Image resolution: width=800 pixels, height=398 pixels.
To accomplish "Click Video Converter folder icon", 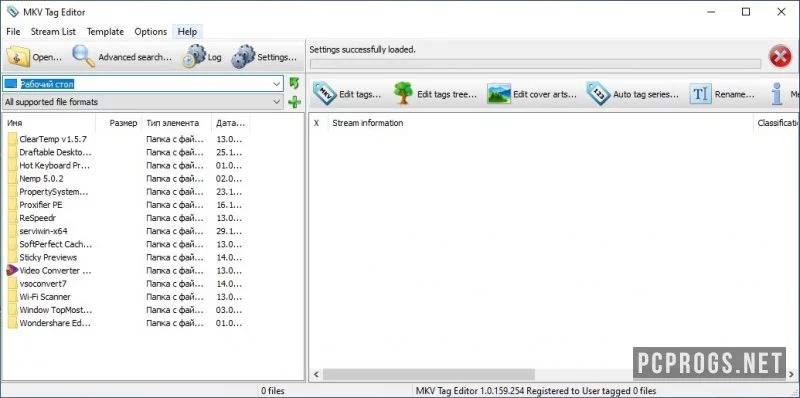I will pos(12,270).
